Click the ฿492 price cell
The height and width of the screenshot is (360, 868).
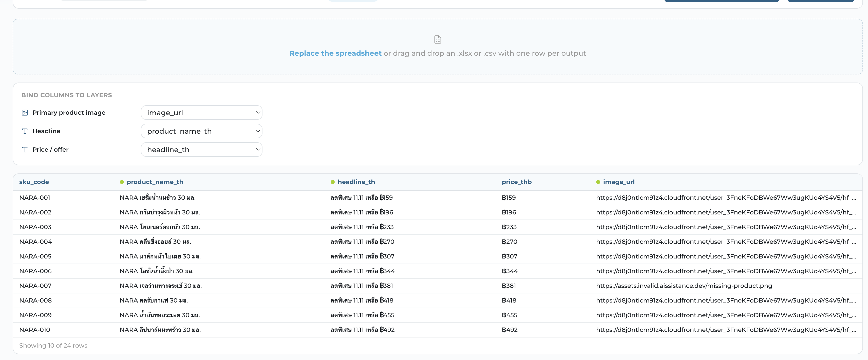[x=510, y=330]
